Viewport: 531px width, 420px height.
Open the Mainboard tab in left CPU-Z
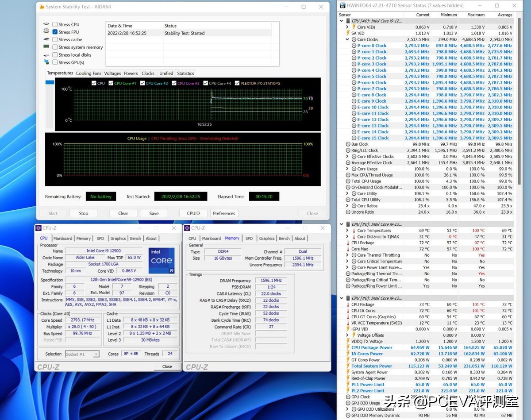62,239
